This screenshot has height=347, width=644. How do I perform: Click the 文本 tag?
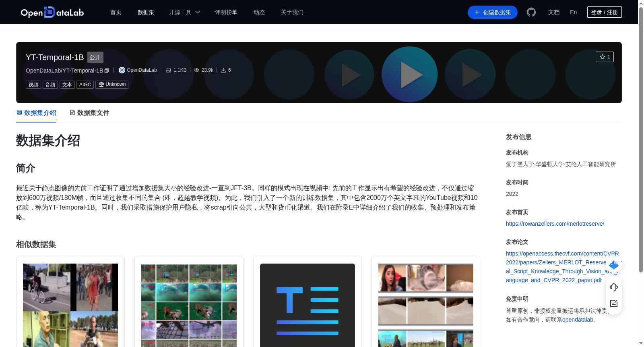[x=67, y=85]
